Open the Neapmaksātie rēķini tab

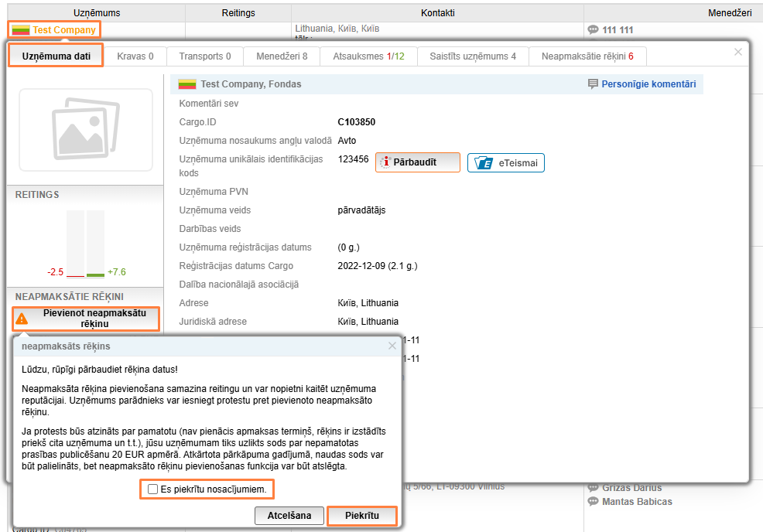(x=587, y=56)
